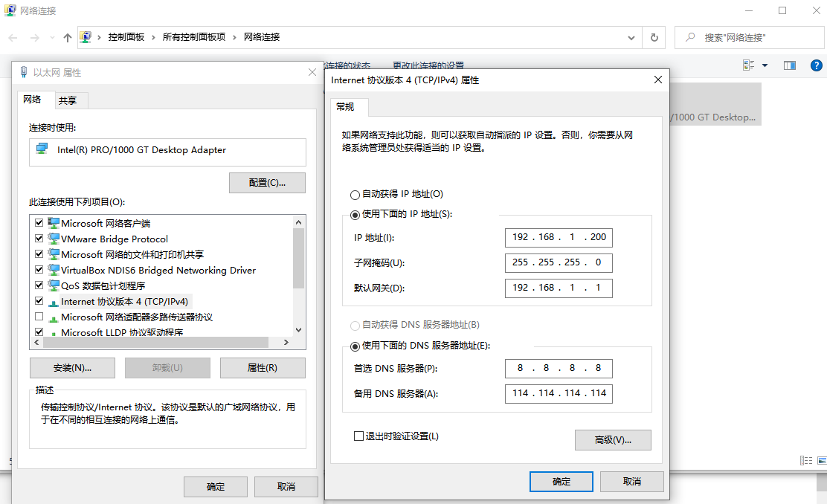Screen dimensions: 827x504
Task: Expand the address bar history dropdown
Action: pyautogui.click(x=631, y=37)
